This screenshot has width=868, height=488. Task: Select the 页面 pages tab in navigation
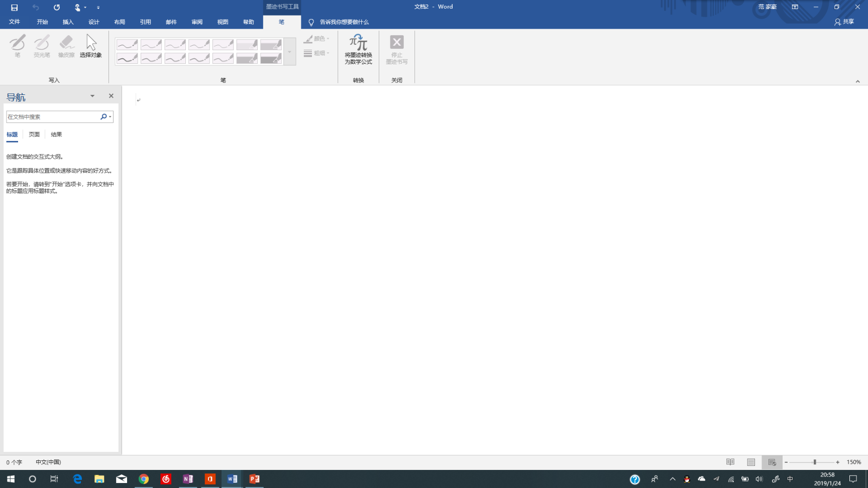[34, 135]
